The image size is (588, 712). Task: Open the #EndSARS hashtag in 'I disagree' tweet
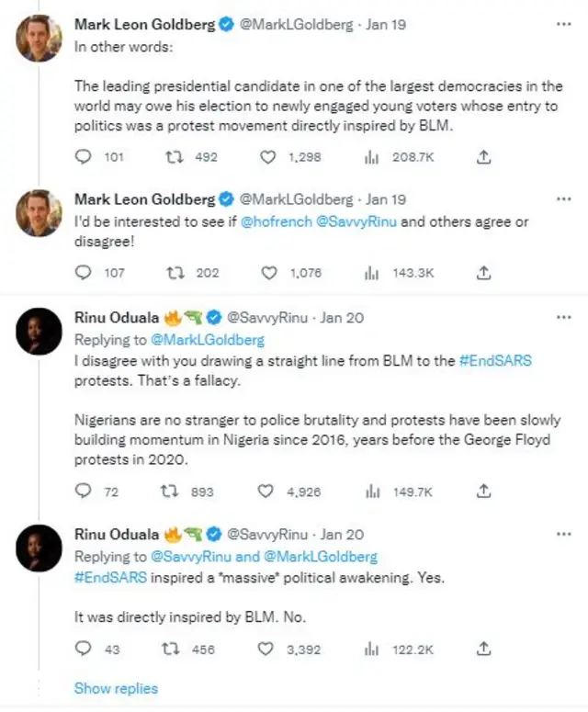495,362
